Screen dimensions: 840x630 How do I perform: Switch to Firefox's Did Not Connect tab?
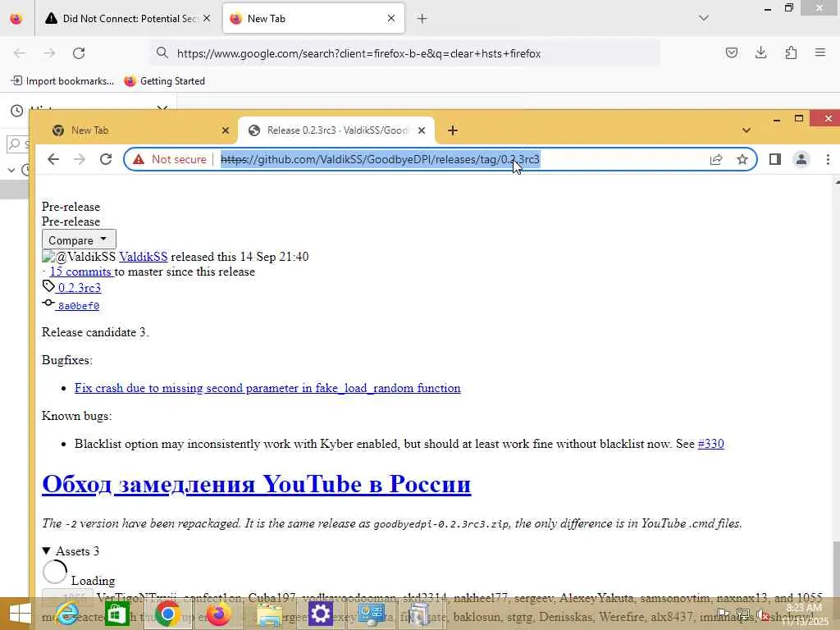(x=127, y=18)
